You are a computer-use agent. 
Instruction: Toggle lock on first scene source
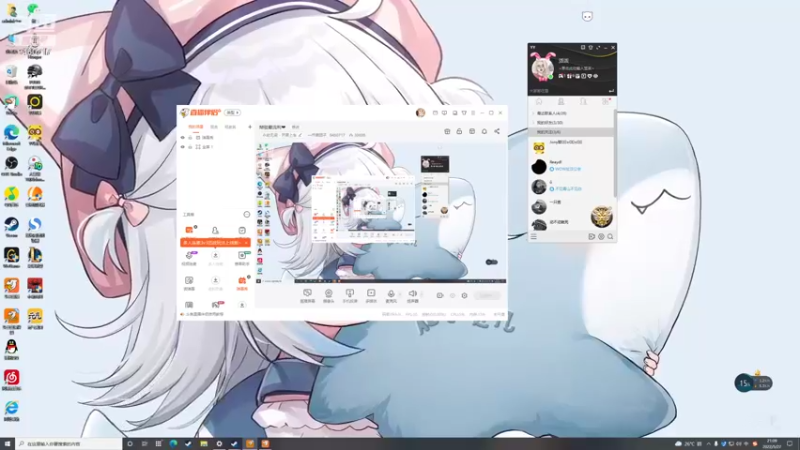click(x=190, y=138)
